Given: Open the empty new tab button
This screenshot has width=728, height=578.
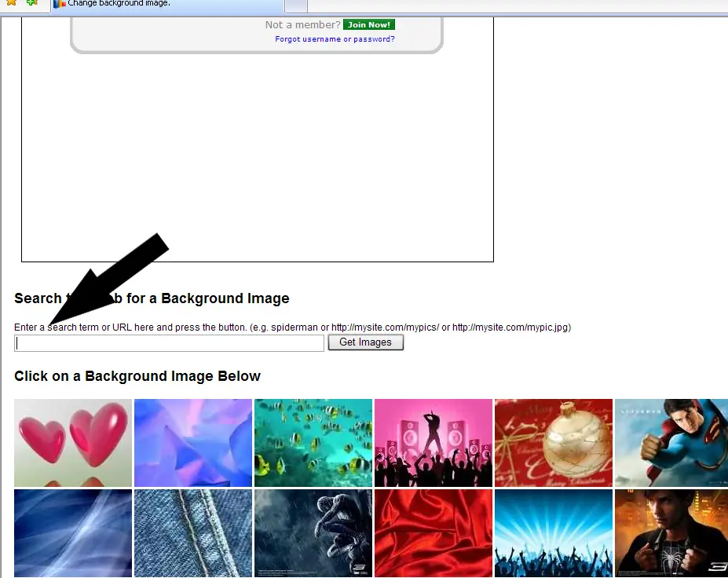Looking at the screenshot, I should point(296,5).
